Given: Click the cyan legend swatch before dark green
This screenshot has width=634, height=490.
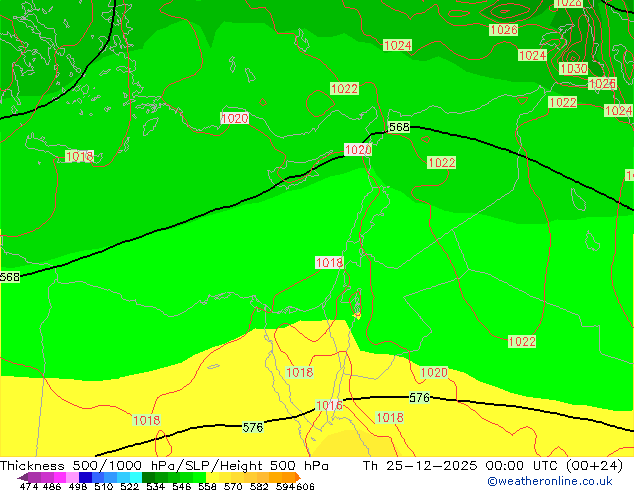Looking at the screenshot, I should (136, 477).
